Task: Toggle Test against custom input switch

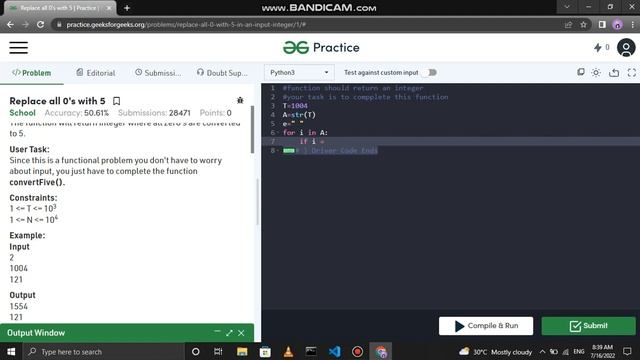Action: (x=430, y=73)
